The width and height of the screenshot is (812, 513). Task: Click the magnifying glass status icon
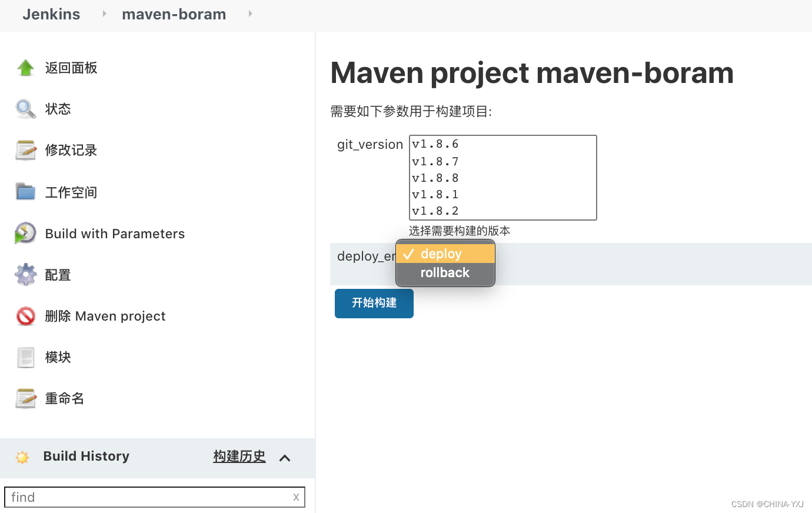pyautogui.click(x=25, y=109)
